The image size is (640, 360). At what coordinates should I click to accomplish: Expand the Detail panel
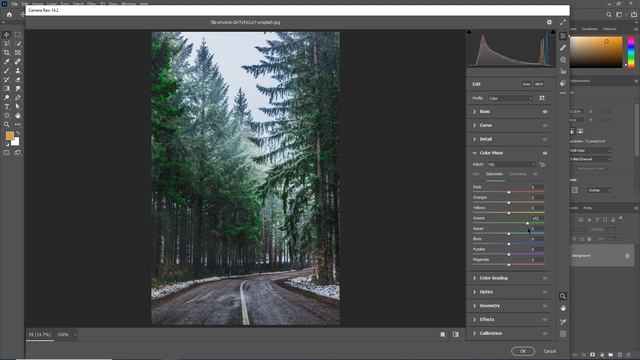click(x=474, y=139)
